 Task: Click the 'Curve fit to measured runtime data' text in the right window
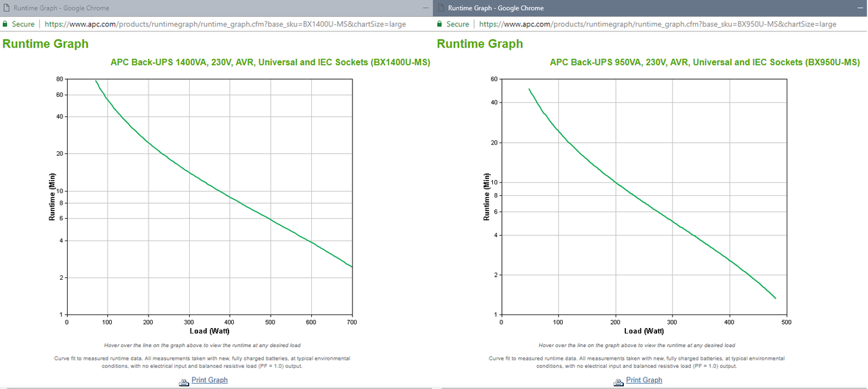637,362
